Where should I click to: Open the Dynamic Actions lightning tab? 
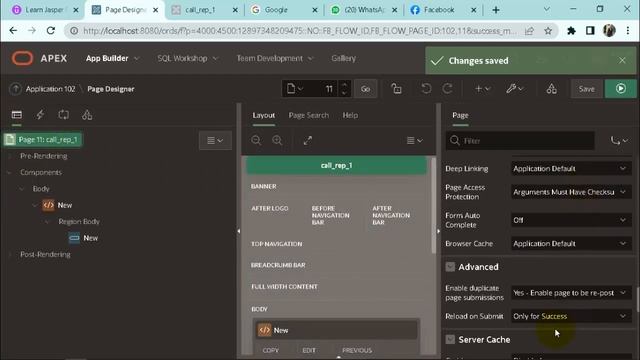40,115
